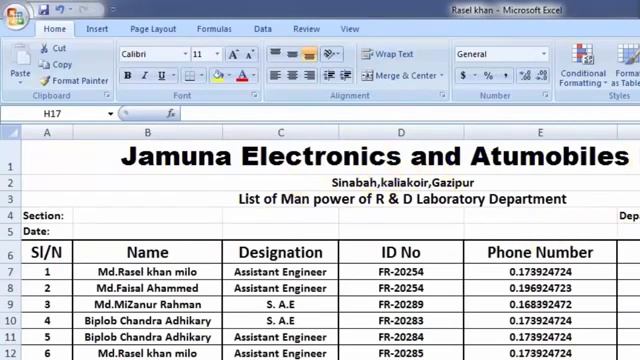The height and width of the screenshot is (360, 640).
Task: Select column B header
Action: coord(148,133)
